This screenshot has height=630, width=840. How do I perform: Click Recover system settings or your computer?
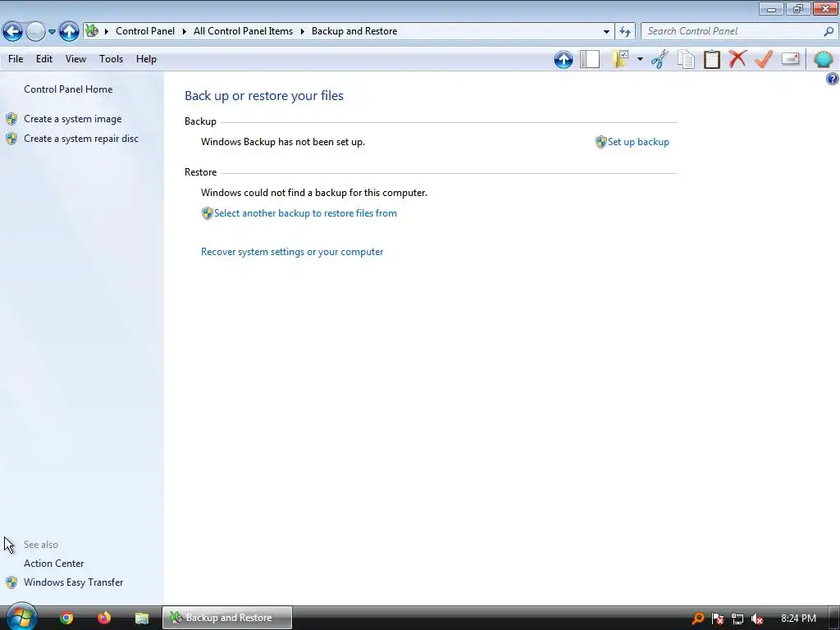pyautogui.click(x=292, y=252)
